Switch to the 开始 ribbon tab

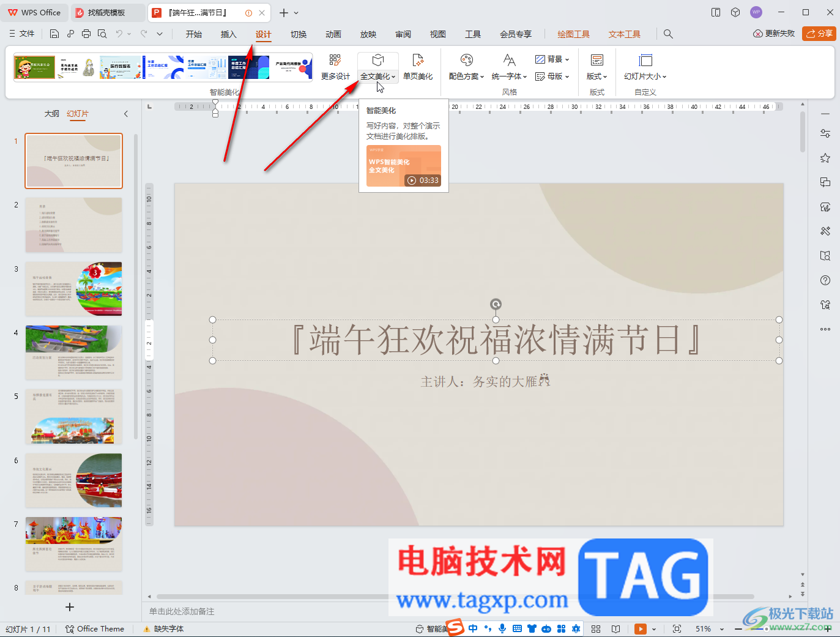(x=194, y=34)
